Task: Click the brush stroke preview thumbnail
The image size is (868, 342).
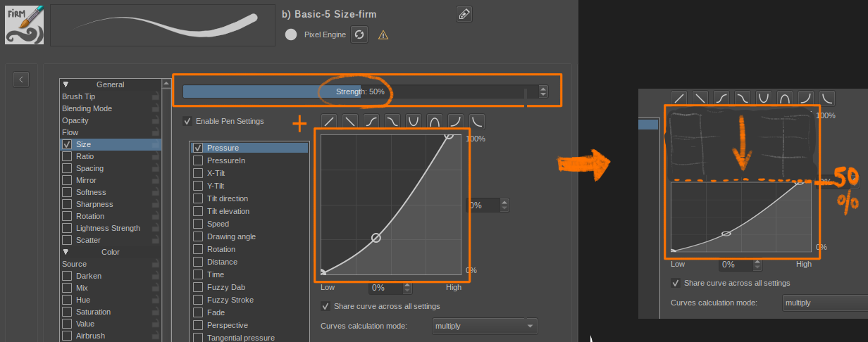Action: coord(163,25)
